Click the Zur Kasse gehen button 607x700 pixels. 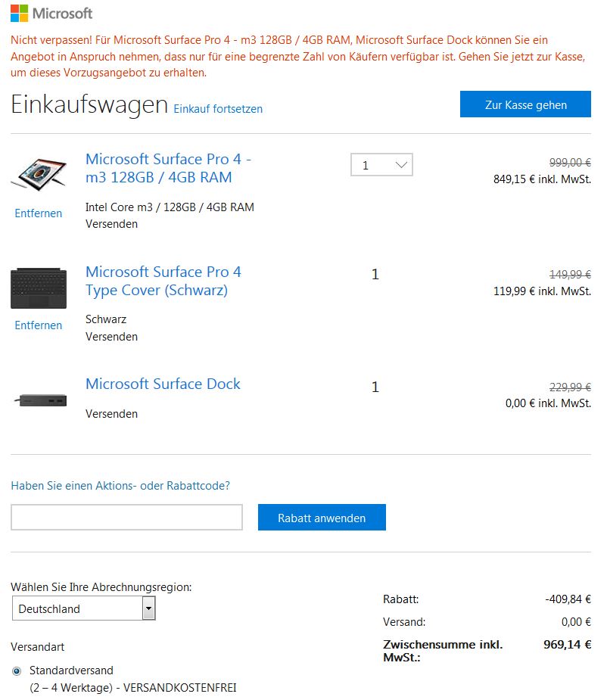click(525, 104)
